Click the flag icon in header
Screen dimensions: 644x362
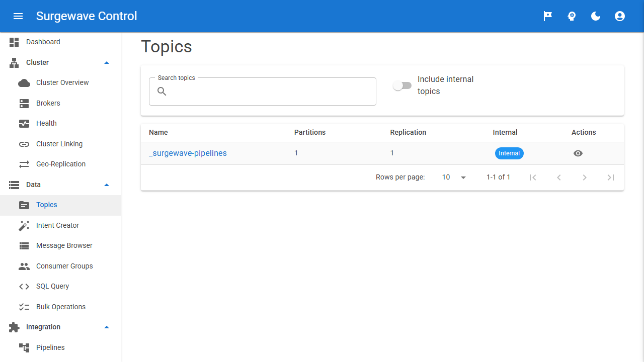click(547, 16)
